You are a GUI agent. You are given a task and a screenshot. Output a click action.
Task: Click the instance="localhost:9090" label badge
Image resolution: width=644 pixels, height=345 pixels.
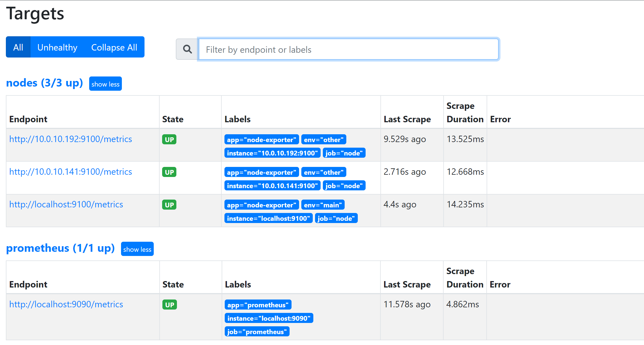pyautogui.click(x=269, y=318)
